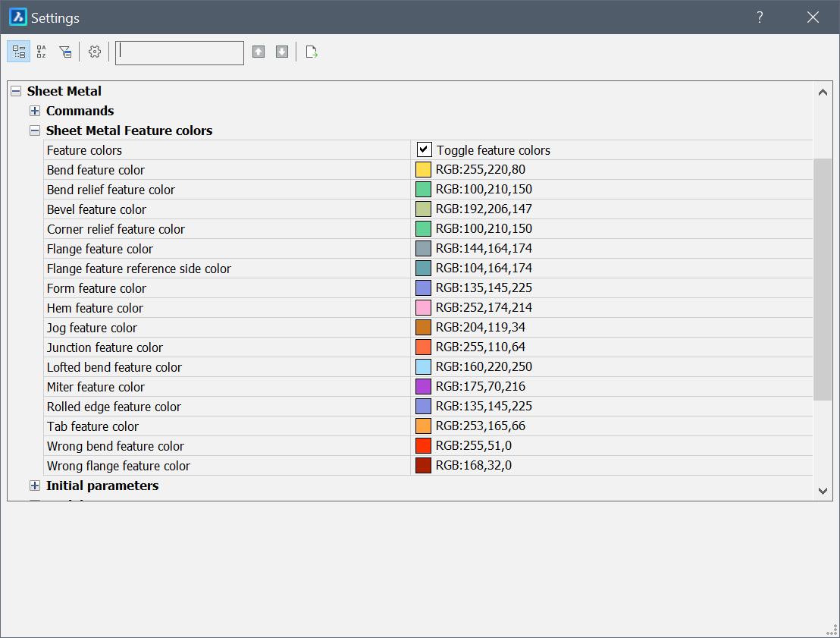840x638 pixels.
Task: Click the find next down arrow
Action: click(282, 52)
